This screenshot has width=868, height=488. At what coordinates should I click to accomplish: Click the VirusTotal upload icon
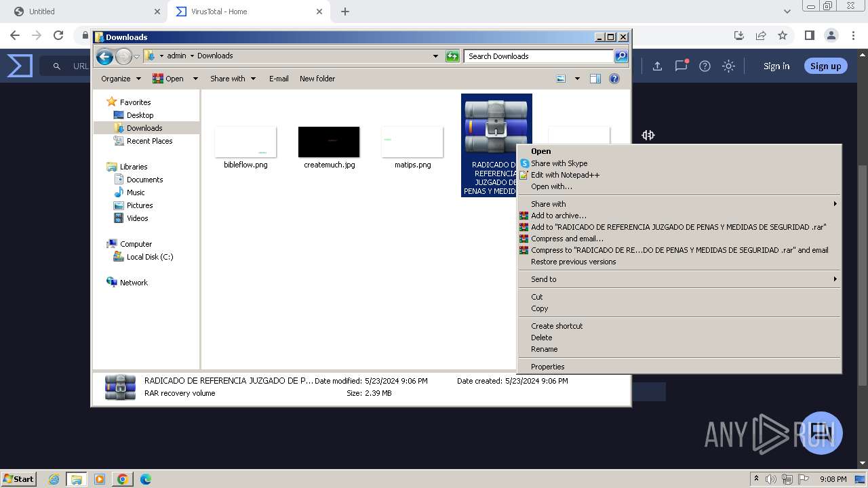click(657, 66)
